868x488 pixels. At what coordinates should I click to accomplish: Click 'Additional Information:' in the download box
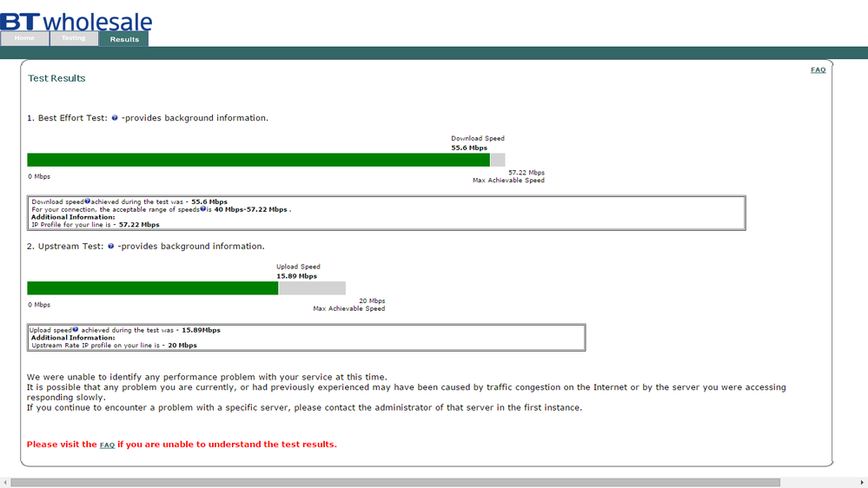coord(73,217)
